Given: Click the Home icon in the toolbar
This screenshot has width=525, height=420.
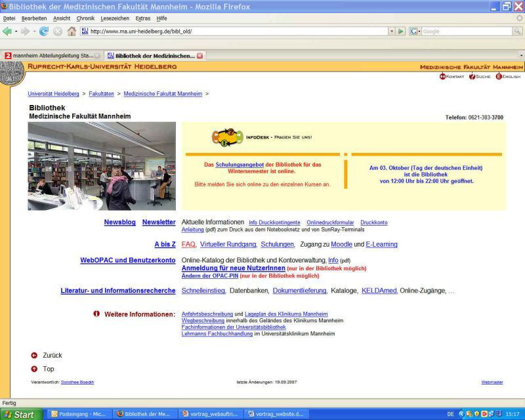Looking at the screenshot, I should click(72, 31).
